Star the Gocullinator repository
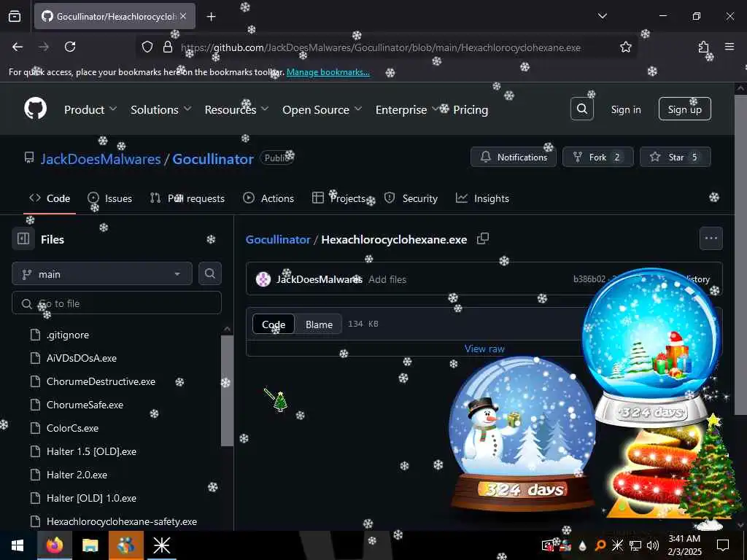 [x=675, y=157]
